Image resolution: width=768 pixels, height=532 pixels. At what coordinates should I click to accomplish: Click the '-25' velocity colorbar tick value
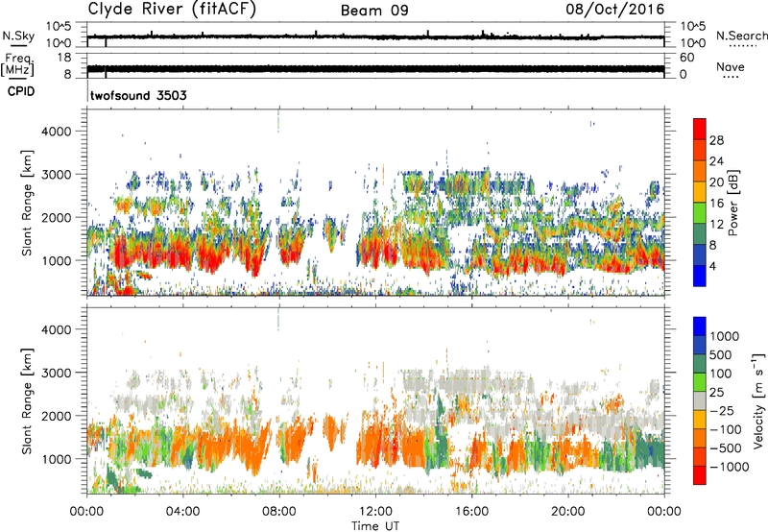tap(721, 411)
